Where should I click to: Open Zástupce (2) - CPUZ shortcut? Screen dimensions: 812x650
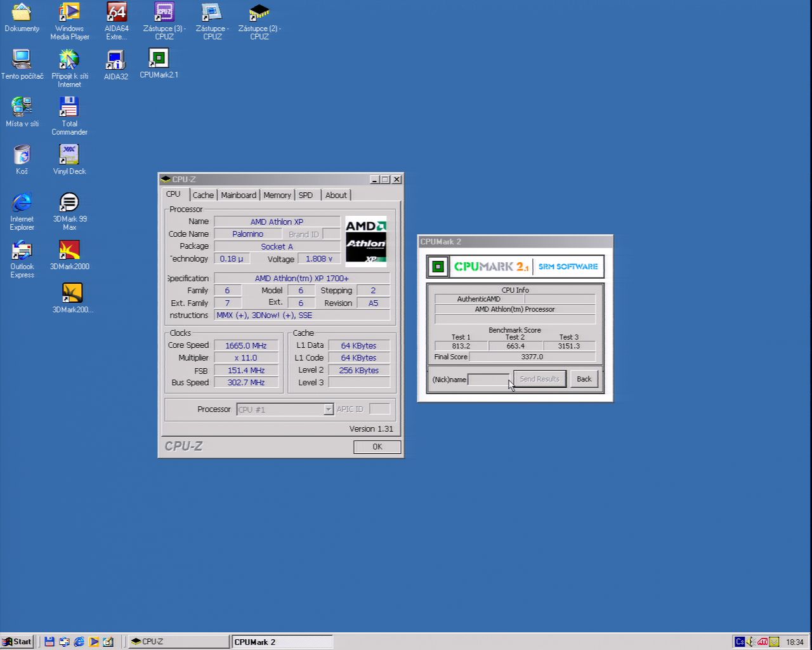coord(259,21)
